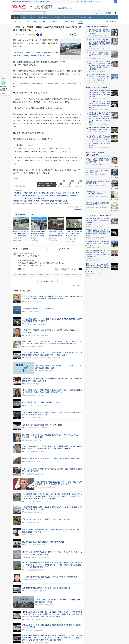This screenshot has height=644, width=129.
Task: Open バス襲撃で重体の中国人女性 article
Action: tap(50, 577)
